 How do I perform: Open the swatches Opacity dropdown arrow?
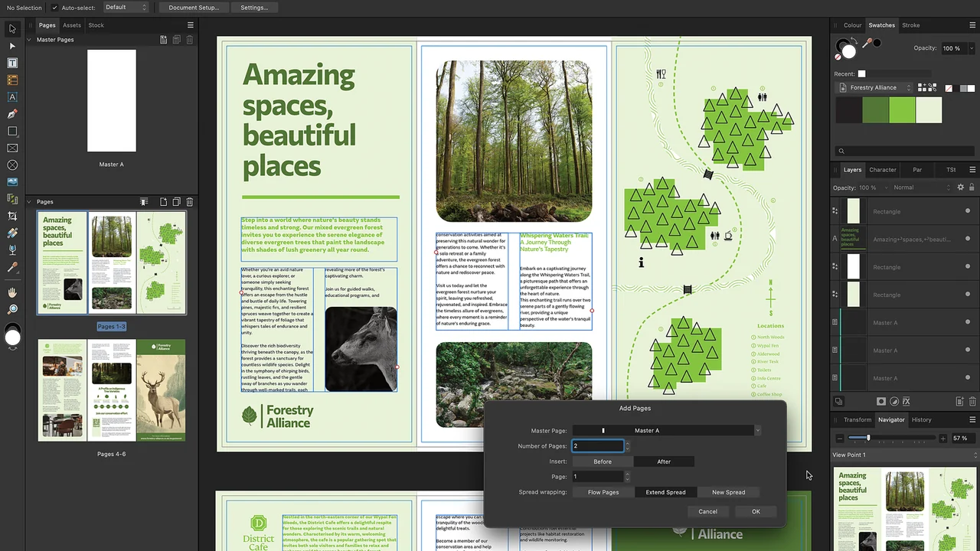[x=970, y=48]
